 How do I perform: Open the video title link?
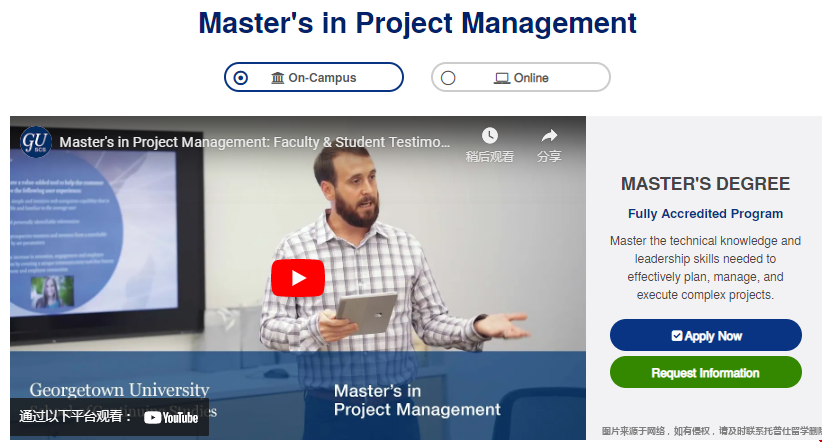pyautogui.click(x=255, y=142)
